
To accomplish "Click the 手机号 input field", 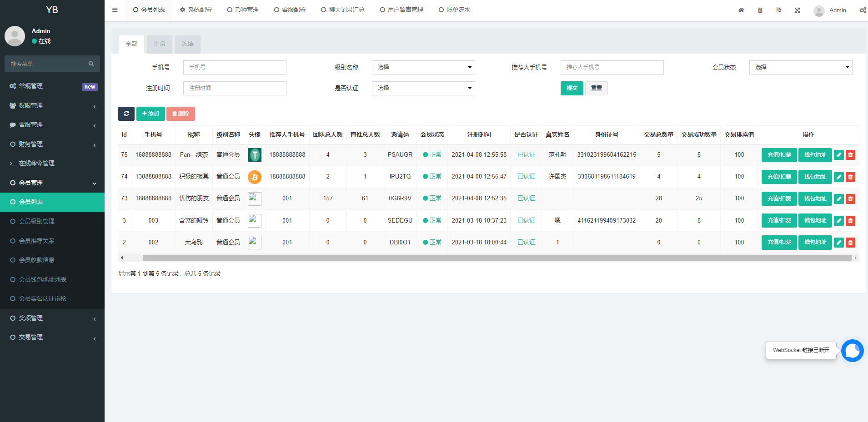I will click(234, 67).
